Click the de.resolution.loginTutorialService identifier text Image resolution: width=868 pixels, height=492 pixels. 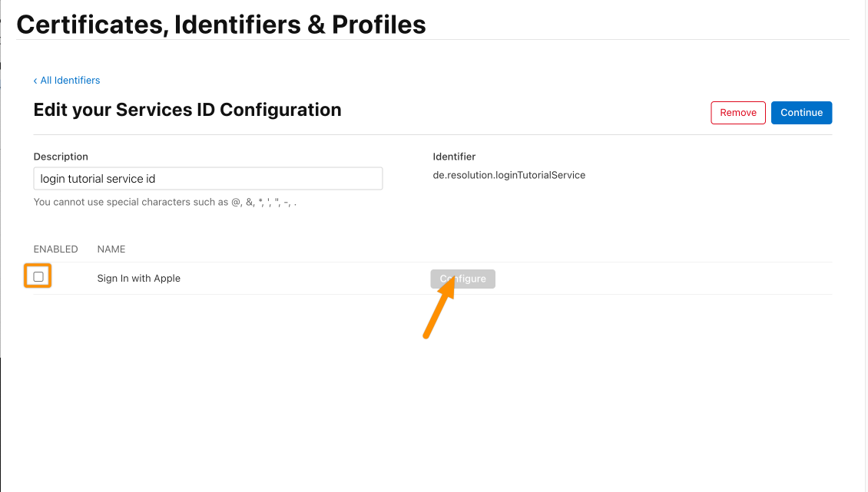[509, 175]
